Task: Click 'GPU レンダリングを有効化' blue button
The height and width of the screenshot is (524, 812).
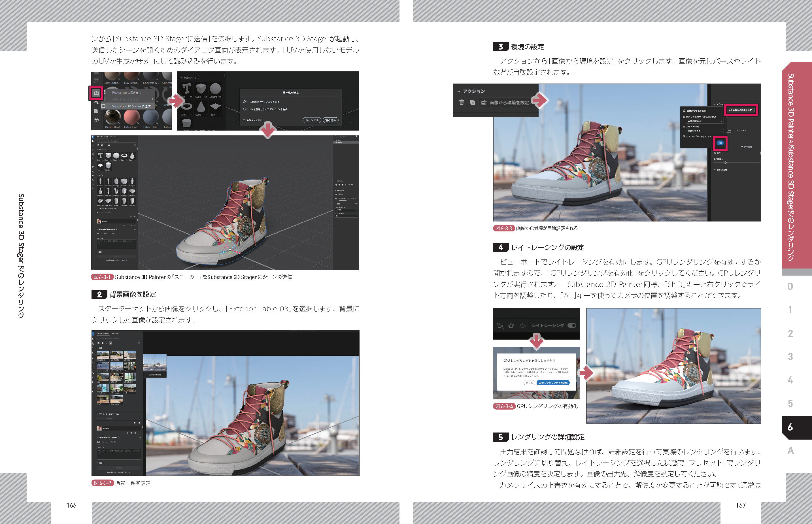Action: click(553, 383)
